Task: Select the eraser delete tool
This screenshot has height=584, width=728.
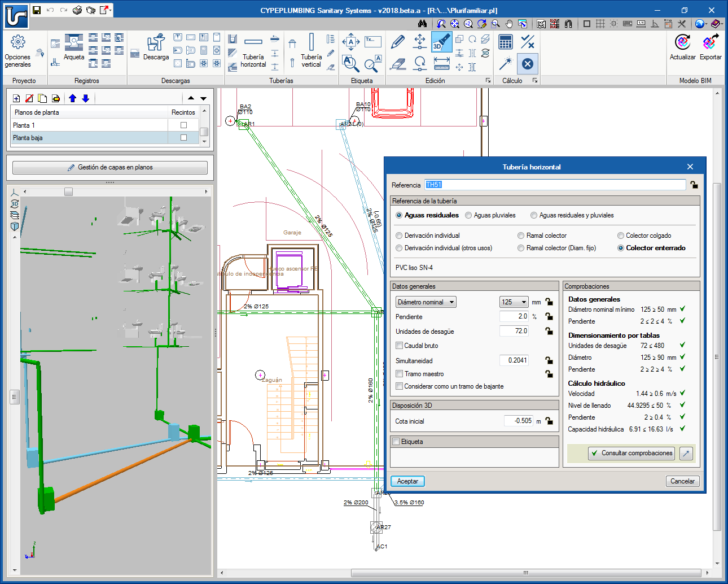Action: click(x=398, y=64)
